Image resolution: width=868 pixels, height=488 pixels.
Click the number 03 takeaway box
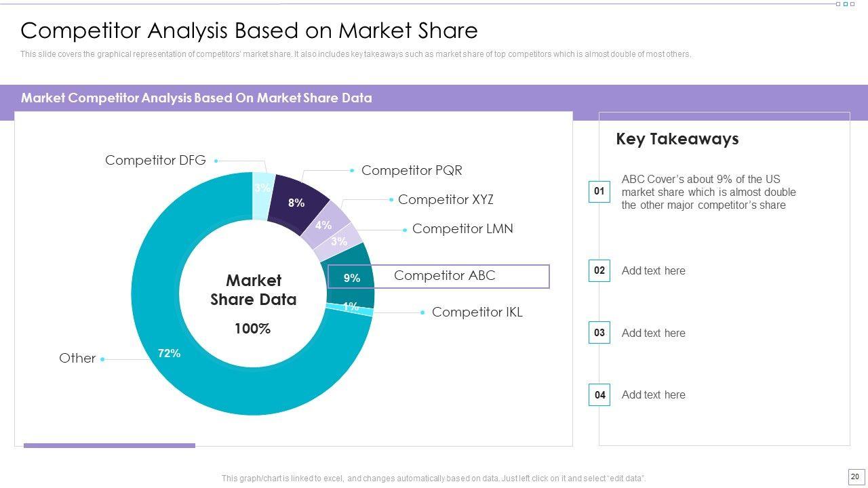(x=599, y=333)
